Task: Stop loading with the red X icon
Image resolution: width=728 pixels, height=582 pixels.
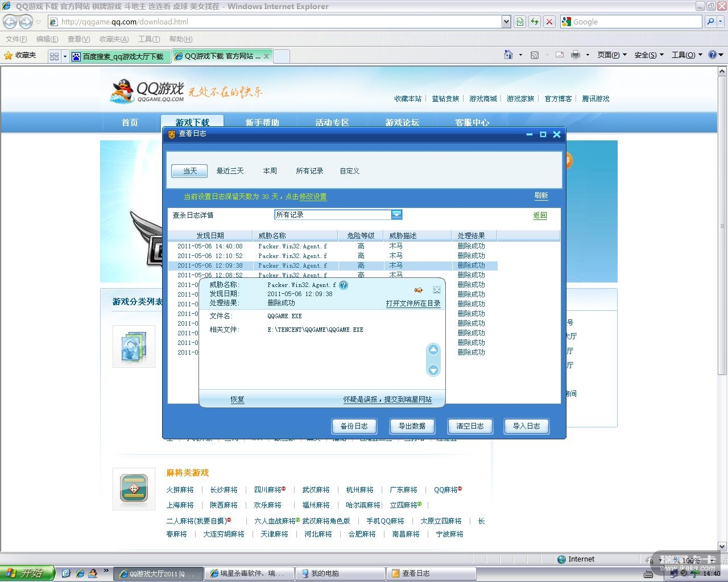Action: [x=549, y=22]
